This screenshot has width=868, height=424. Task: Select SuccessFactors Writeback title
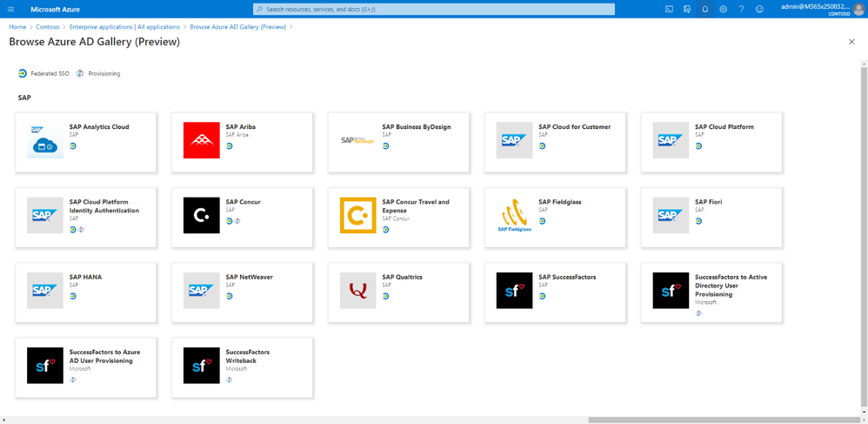coord(248,356)
